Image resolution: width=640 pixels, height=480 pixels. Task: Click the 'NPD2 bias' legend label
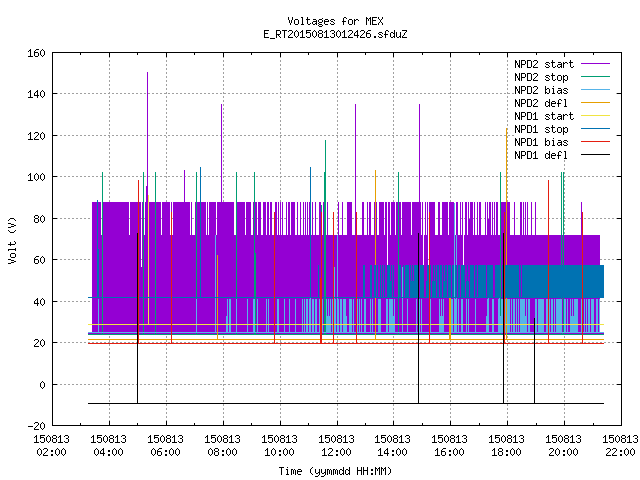[541, 90]
